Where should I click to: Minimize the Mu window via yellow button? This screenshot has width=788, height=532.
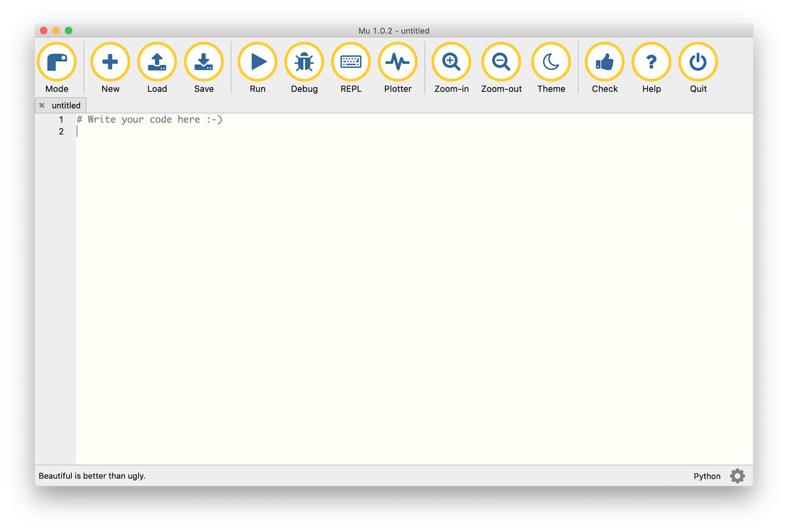56,31
